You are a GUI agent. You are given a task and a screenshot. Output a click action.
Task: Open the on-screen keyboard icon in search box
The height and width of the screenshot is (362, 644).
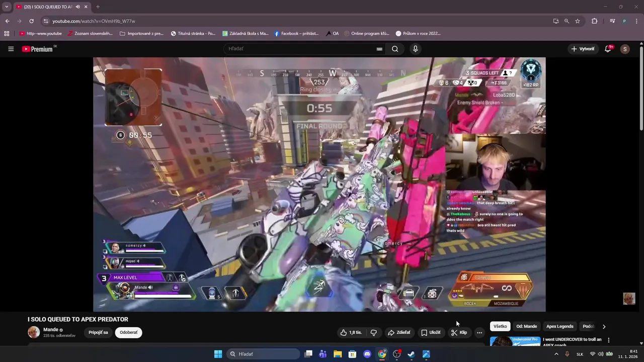coord(379,49)
